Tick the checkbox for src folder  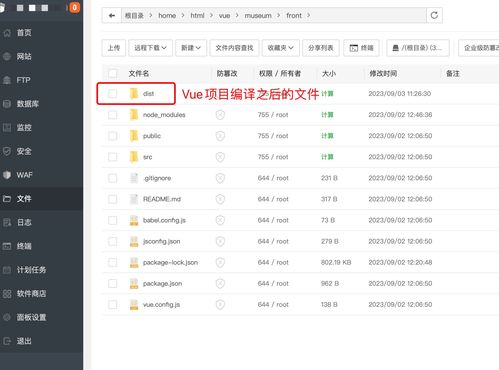(113, 157)
